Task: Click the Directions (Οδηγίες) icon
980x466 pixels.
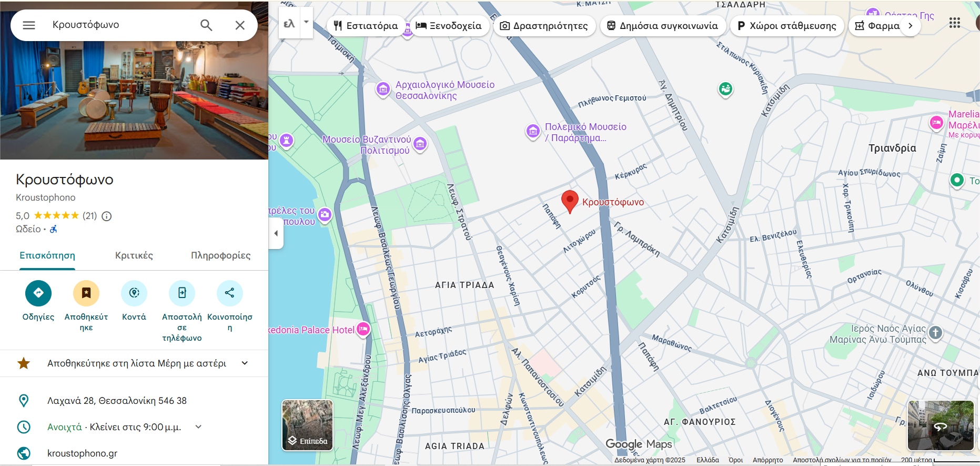Action: (x=38, y=293)
